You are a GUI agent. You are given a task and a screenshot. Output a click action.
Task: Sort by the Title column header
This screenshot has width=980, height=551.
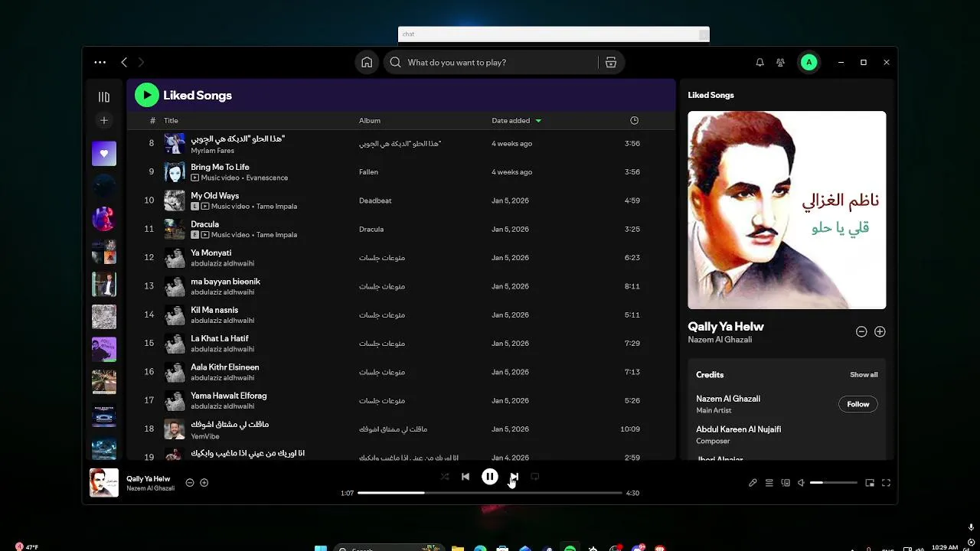pyautogui.click(x=171, y=121)
